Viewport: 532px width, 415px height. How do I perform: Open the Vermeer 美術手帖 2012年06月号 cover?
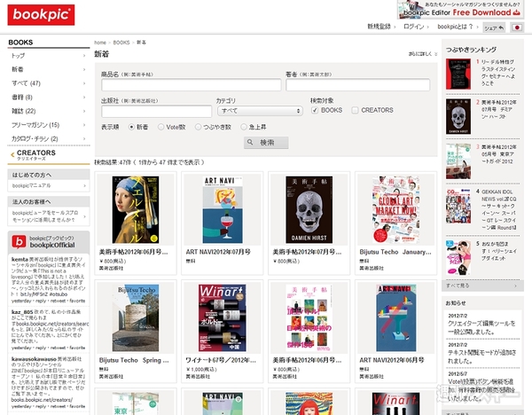click(136, 209)
